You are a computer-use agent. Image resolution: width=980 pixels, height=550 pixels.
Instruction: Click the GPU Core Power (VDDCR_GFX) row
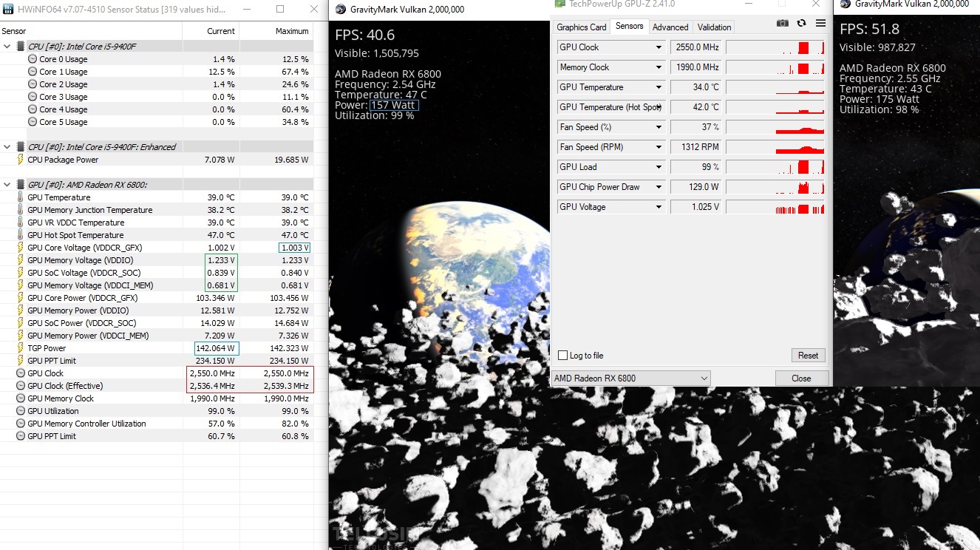(157, 298)
